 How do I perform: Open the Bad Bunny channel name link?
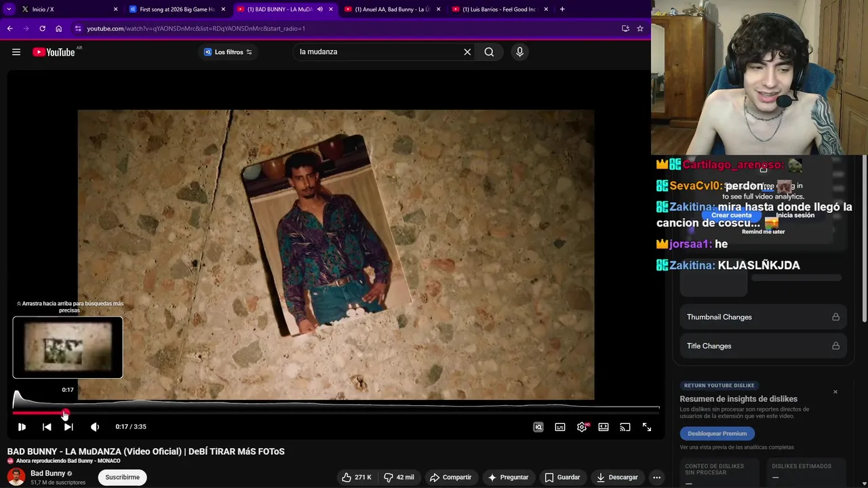47,473
